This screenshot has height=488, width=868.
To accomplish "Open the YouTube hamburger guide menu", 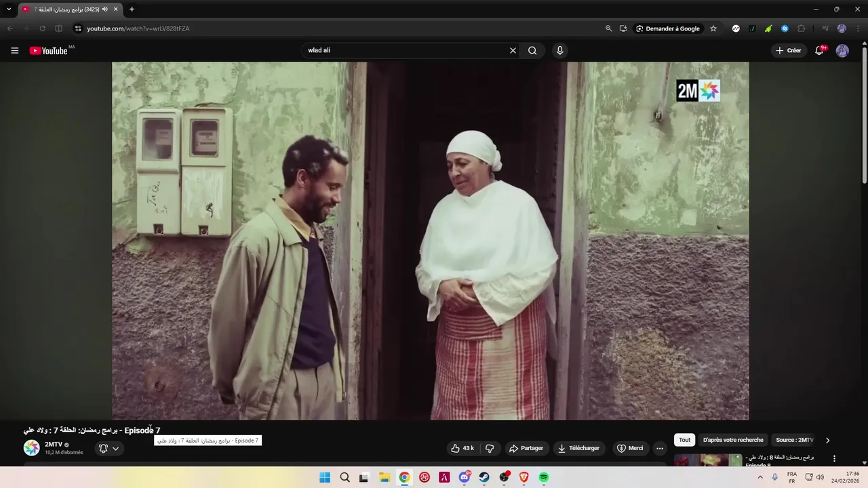I will [x=14, y=51].
